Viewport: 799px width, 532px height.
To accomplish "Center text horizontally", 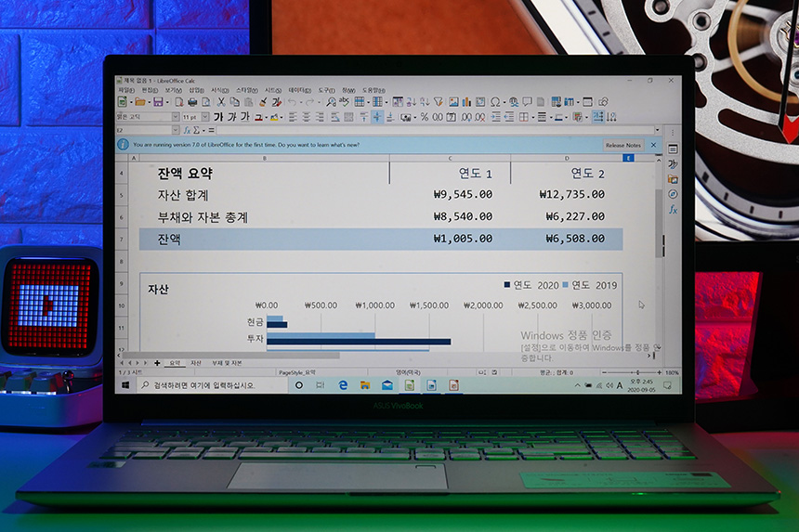I will tap(307, 117).
